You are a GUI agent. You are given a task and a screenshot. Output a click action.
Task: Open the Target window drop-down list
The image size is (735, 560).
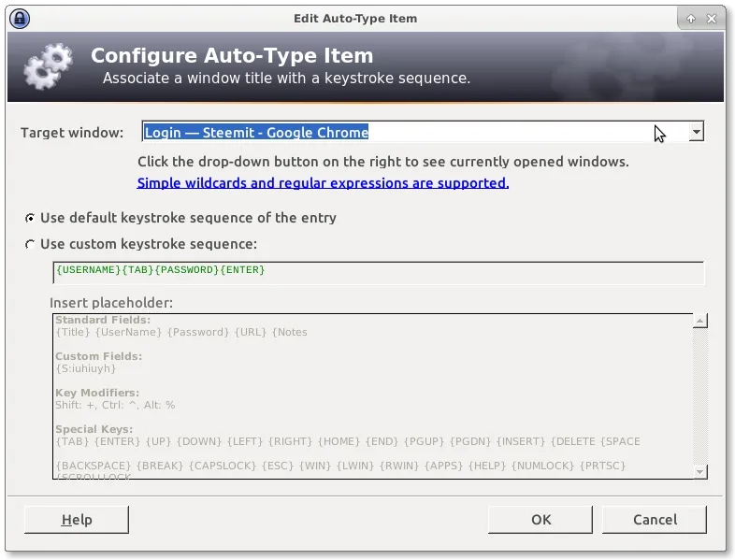tap(696, 133)
